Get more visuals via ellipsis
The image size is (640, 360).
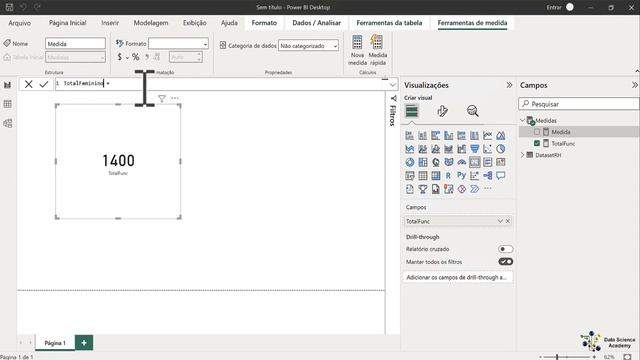coord(487,189)
